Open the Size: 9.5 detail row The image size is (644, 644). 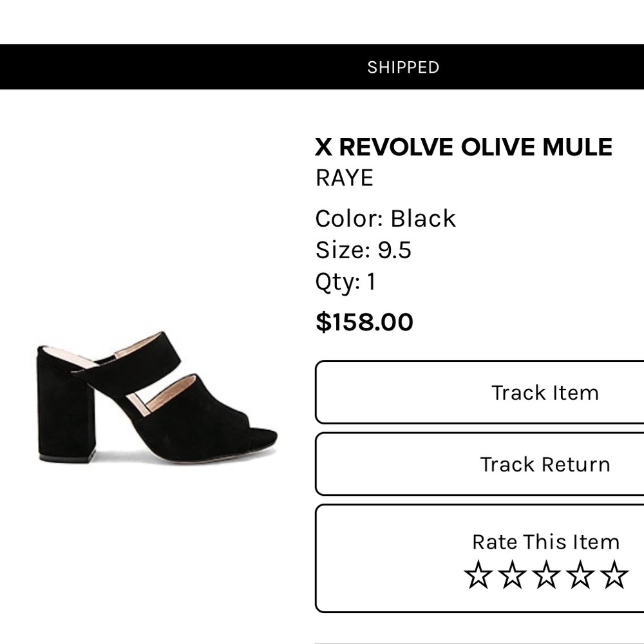pos(363,251)
